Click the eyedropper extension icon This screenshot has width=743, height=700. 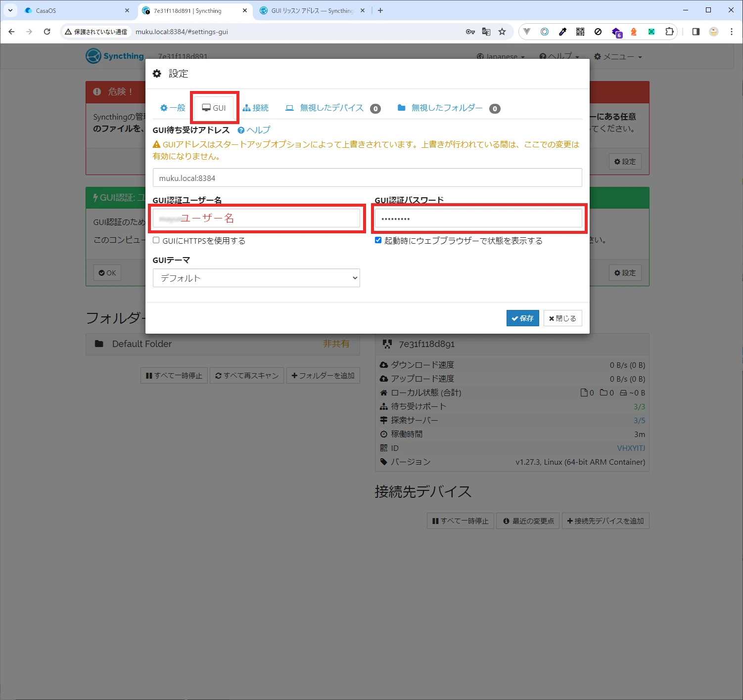pyautogui.click(x=562, y=32)
